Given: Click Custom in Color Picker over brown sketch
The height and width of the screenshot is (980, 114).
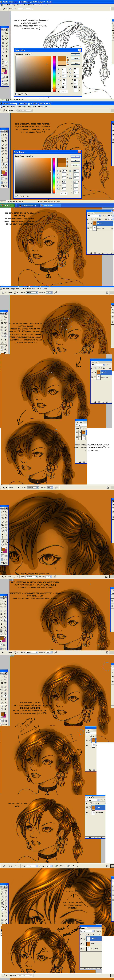Looking at the screenshot, I should click(x=75, y=165).
